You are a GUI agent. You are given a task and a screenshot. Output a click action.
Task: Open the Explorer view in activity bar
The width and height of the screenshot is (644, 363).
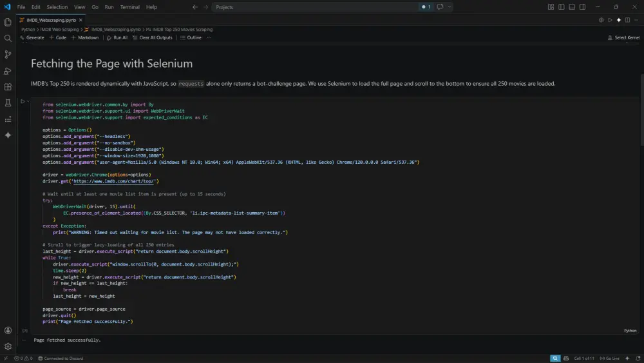point(8,22)
